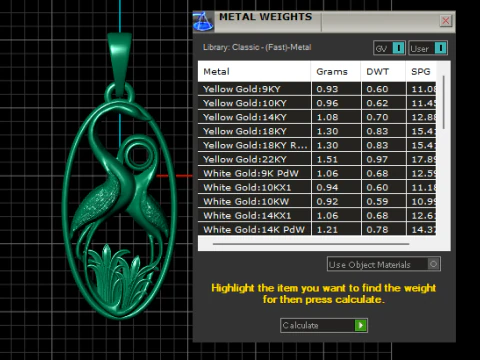The width and height of the screenshot is (480, 360).
Task: Click the pendant bail at top
Action: [119, 63]
